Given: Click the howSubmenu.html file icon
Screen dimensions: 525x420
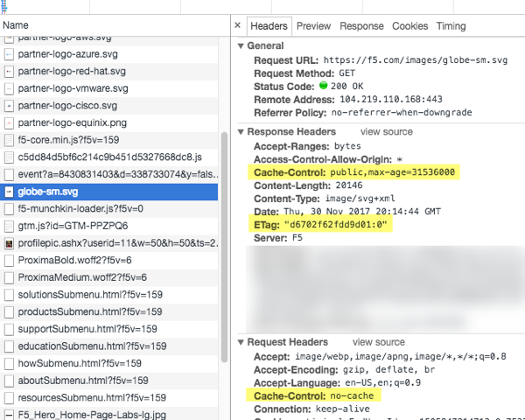Looking at the screenshot, I should [x=9, y=363].
